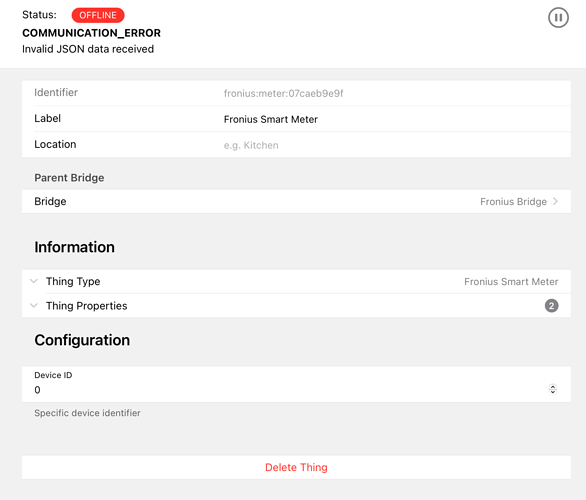Select the Invalid JSON data received message
Viewport: 586px width, 500px height.
88,49
